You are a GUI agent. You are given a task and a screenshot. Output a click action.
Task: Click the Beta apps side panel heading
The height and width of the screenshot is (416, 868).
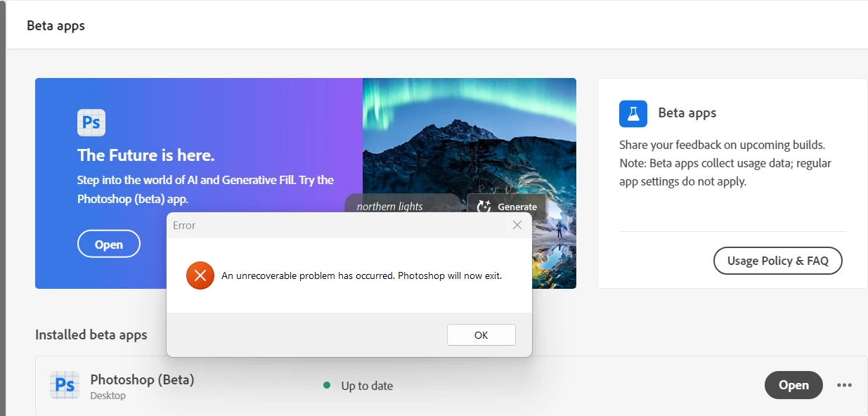coord(687,113)
